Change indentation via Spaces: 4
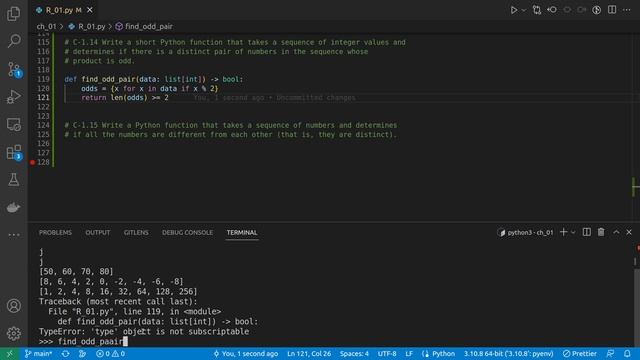The height and width of the screenshot is (360, 640). coord(354,354)
